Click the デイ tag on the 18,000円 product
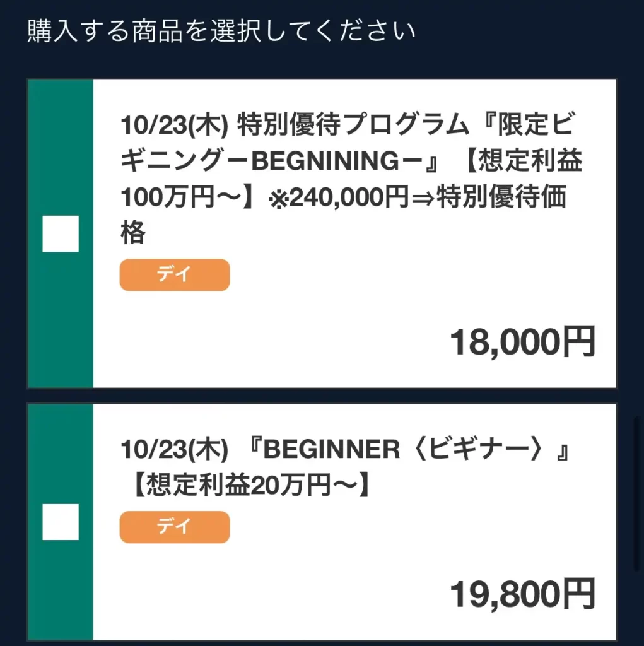This screenshot has width=644, height=646. tap(175, 275)
